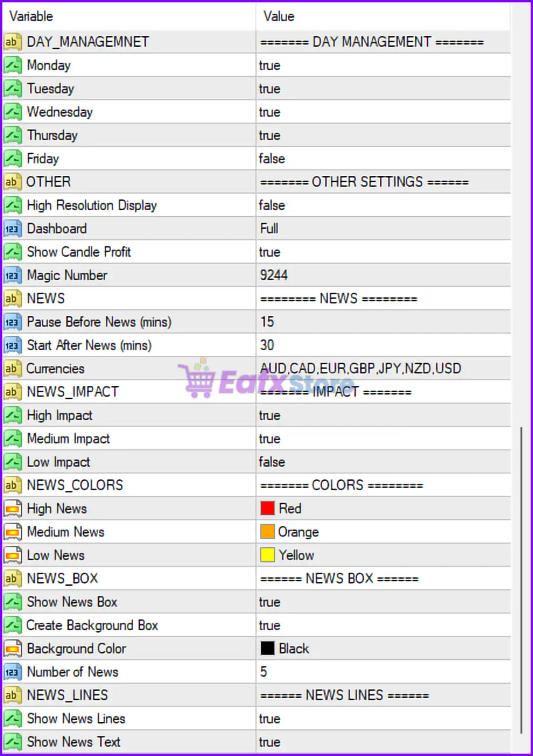The height and width of the screenshot is (756, 533).
Task: Toggle High Resolution Display false value
Action: click(x=272, y=205)
